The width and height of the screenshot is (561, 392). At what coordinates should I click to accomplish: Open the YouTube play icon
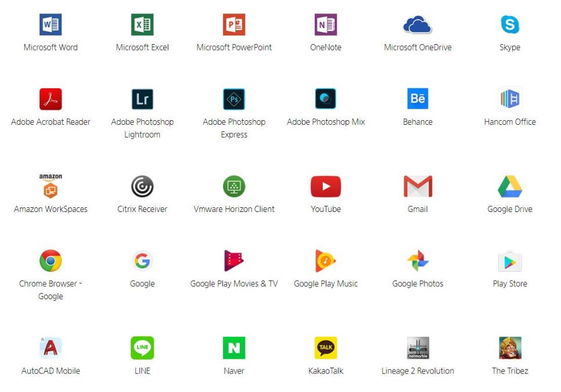326,186
